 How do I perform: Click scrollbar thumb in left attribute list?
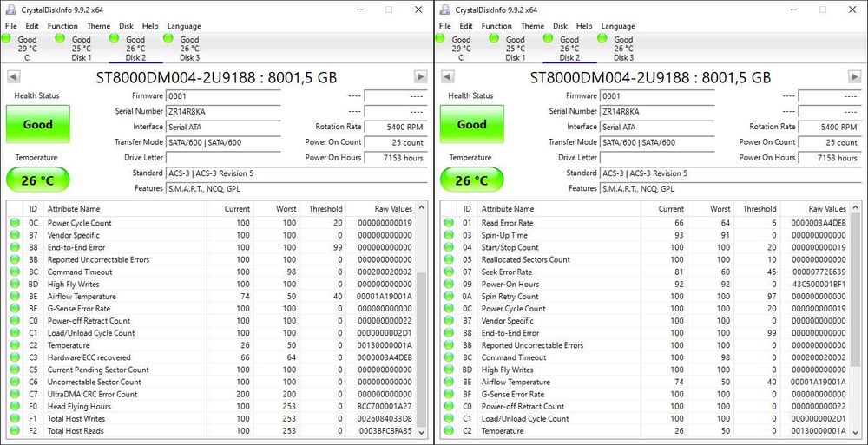coord(421,348)
